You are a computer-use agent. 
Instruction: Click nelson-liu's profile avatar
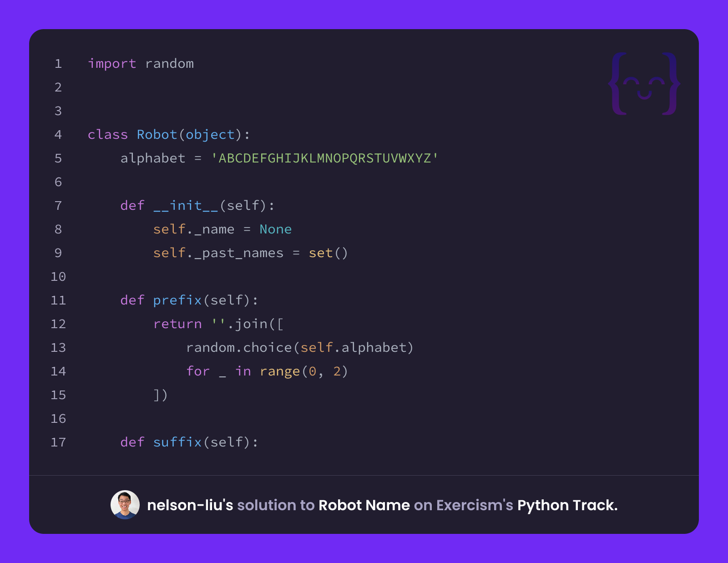pos(125,505)
